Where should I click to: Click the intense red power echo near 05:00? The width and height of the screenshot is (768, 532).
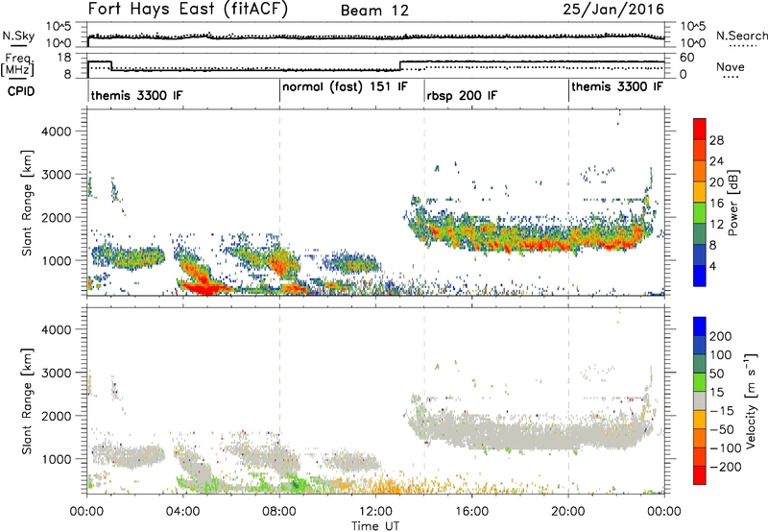pyautogui.click(x=204, y=288)
